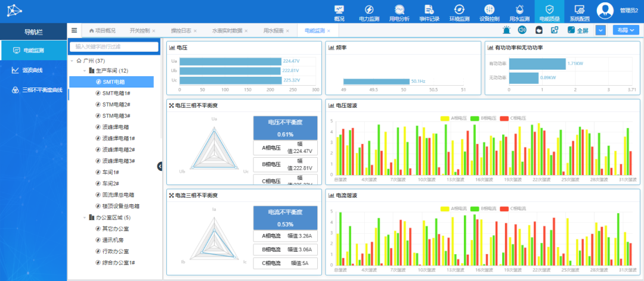The image size is (644, 281).
Task: Click the hamburger menu icon
Action: point(75,30)
